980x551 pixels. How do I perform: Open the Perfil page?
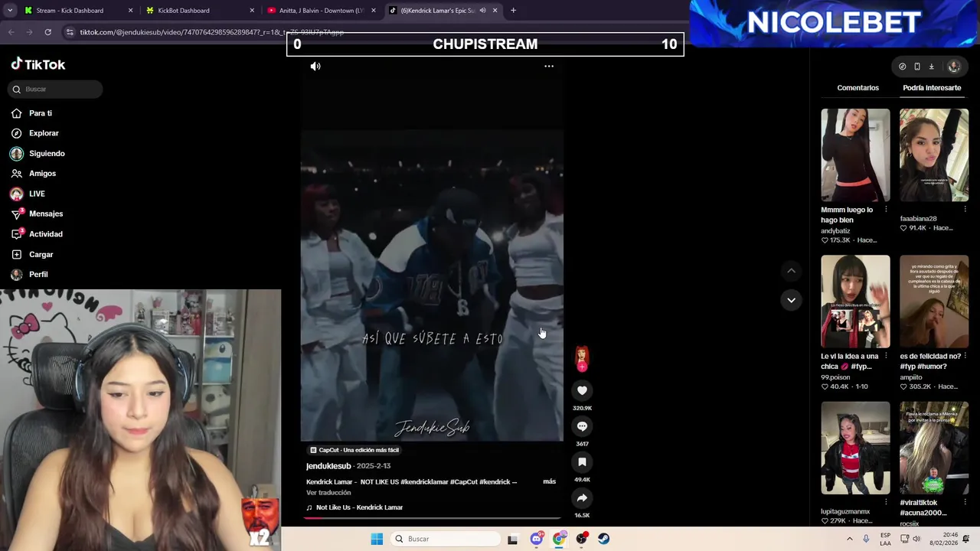[x=38, y=274]
